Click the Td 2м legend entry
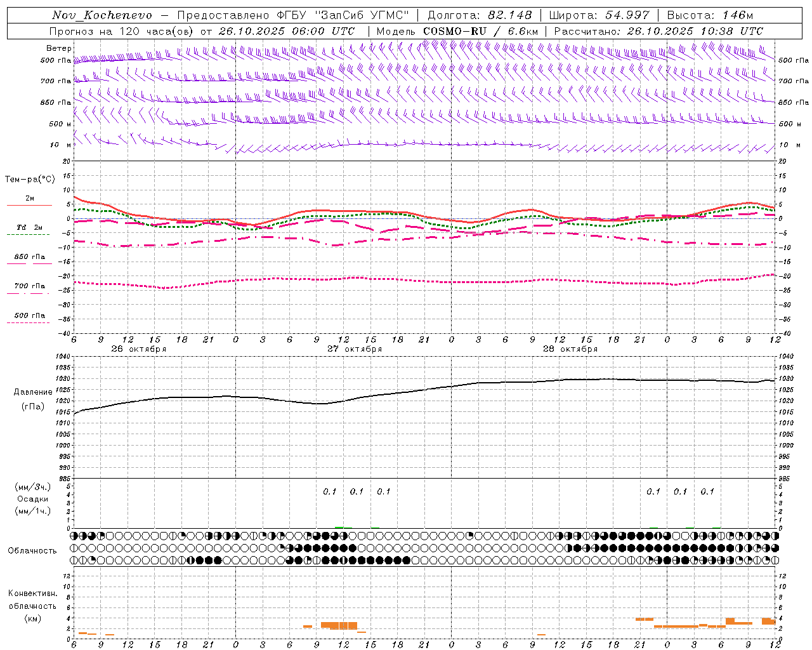The image size is (812, 650). [x=29, y=227]
